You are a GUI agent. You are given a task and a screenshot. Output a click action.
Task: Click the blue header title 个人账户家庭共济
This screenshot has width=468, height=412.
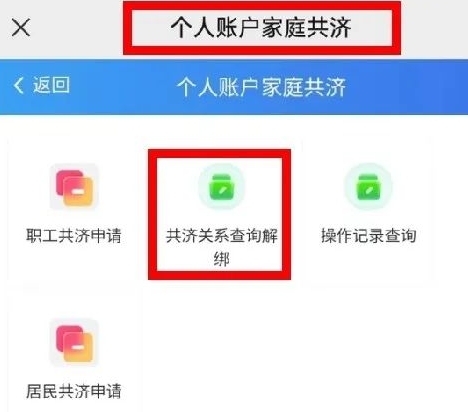[x=261, y=88]
